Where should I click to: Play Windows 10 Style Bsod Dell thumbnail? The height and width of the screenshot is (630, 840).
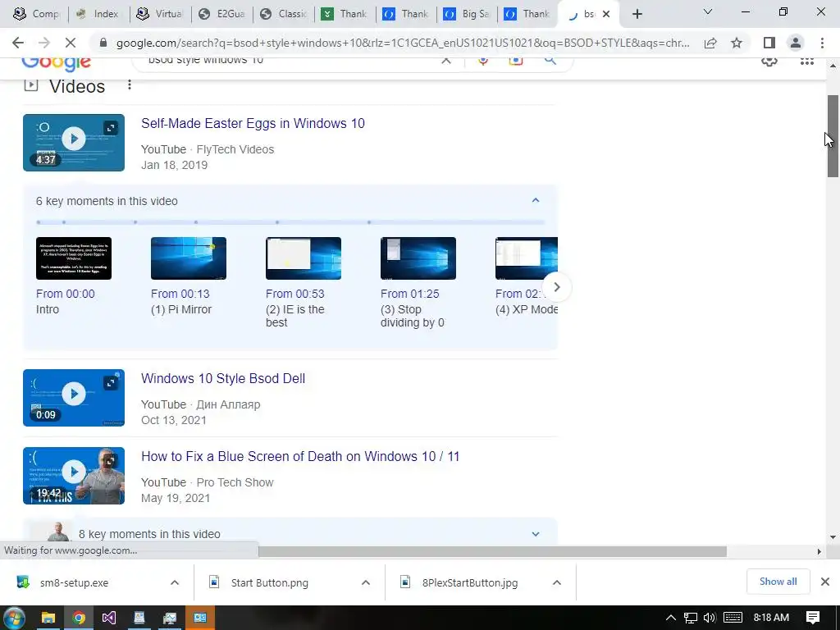(74, 398)
